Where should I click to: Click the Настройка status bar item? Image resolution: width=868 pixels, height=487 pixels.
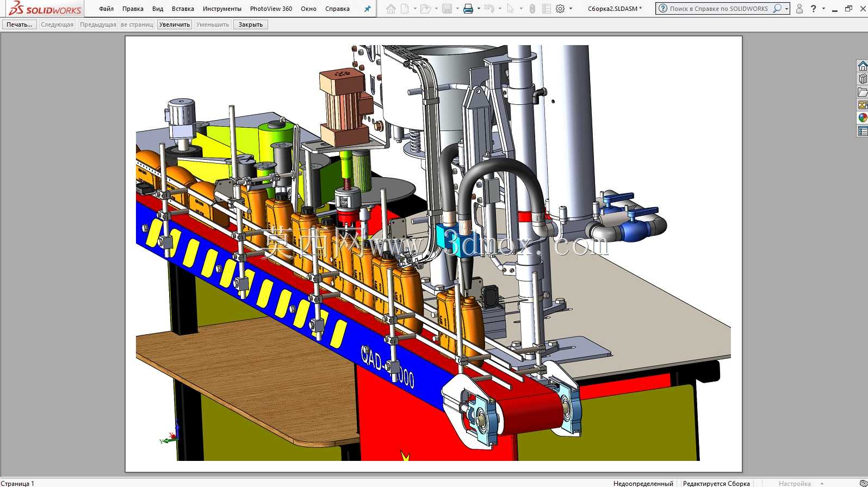pyautogui.click(x=795, y=483)
